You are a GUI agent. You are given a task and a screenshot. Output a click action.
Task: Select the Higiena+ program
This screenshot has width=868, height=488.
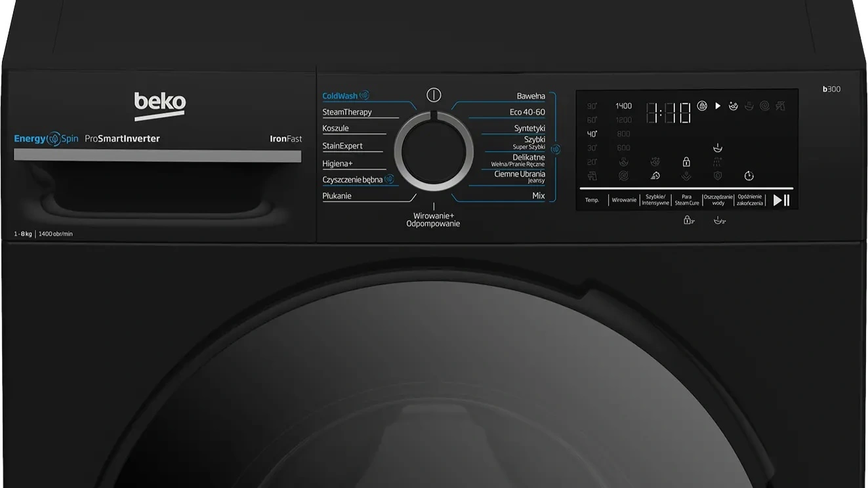pos(337,163)
